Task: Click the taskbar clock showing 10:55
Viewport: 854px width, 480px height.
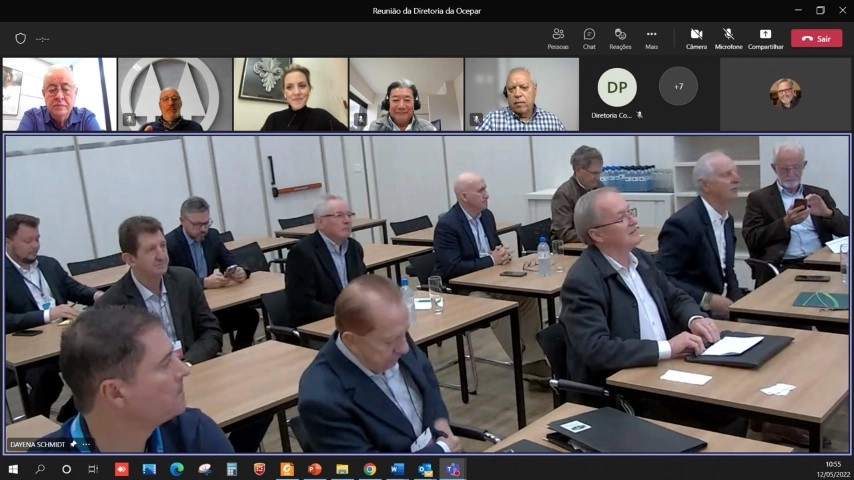Action: click(833, 469)
